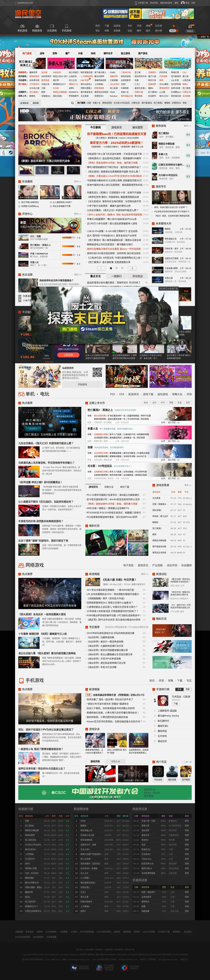210x980 pixels.
Task: Filter 近期上市大作 by 体育
Action: coord(188,403)
